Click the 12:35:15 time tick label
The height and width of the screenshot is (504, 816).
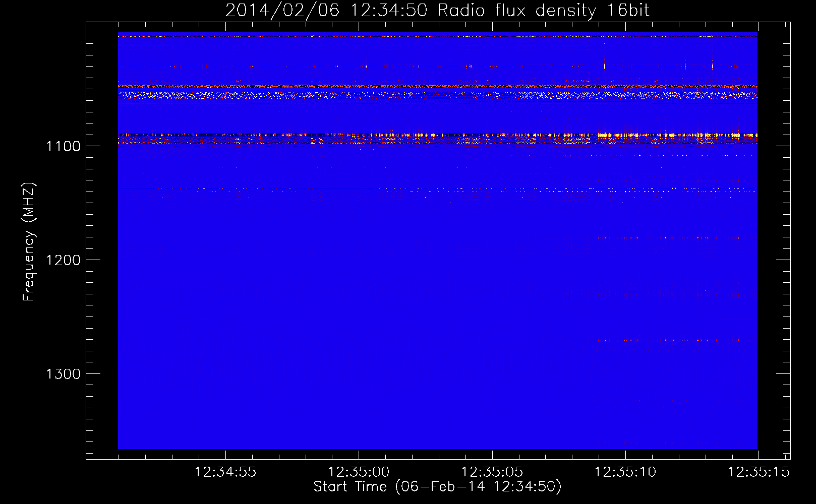click(x=759, y=472)
